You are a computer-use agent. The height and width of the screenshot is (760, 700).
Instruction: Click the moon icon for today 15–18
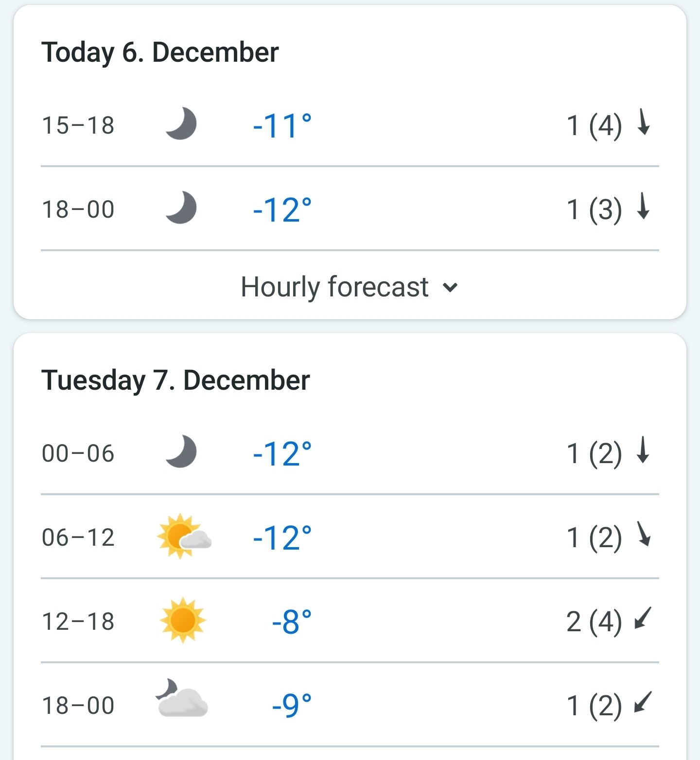(x=181, y=124)
